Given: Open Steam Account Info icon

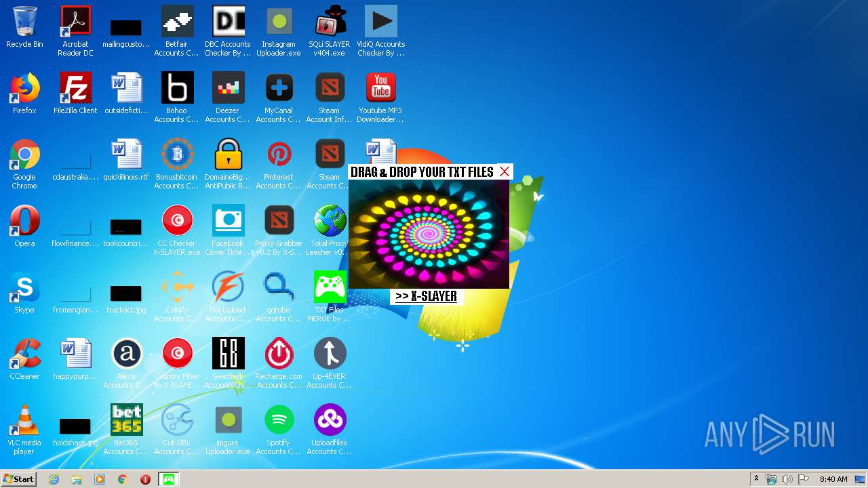Looking at the screenshot, I should (330, 89).
